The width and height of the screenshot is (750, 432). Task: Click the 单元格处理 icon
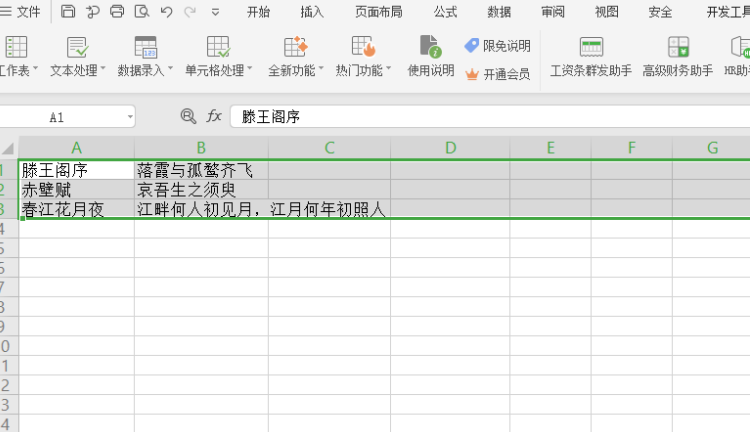click(x=218, y=47)
